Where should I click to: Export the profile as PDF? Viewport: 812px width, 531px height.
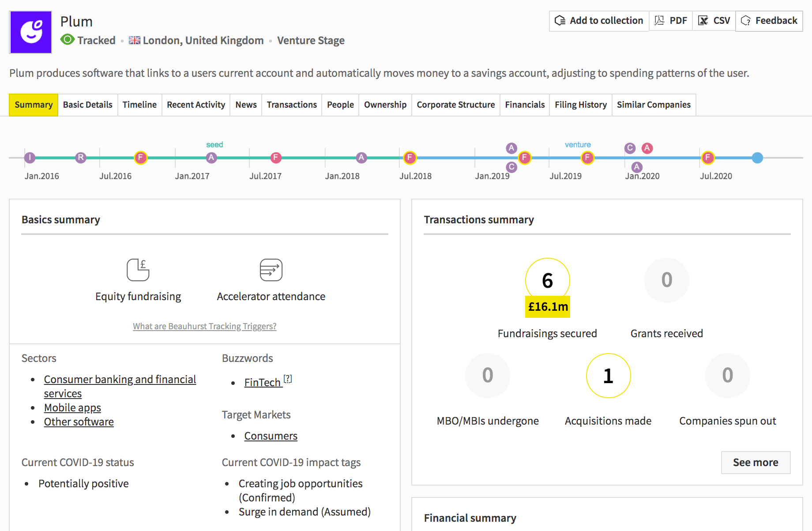click(x=671, y=21)
